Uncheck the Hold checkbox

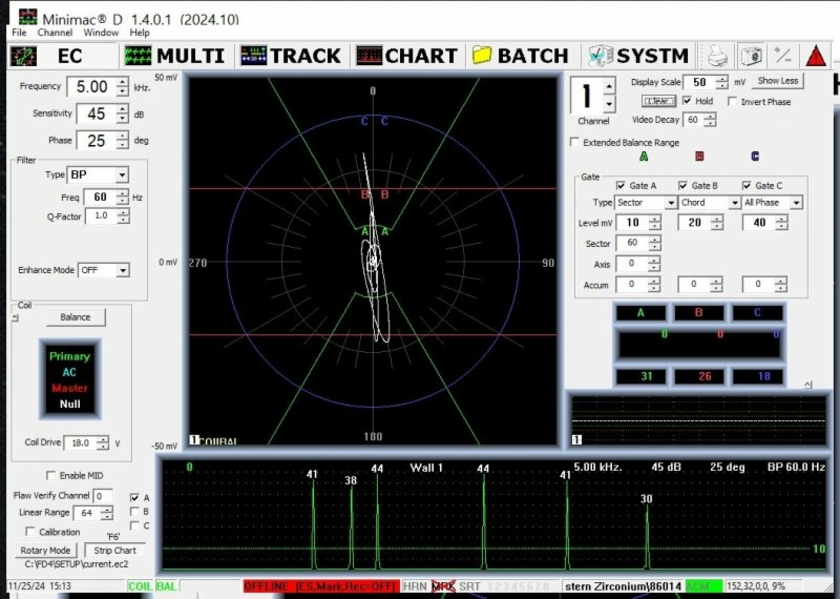687,101
